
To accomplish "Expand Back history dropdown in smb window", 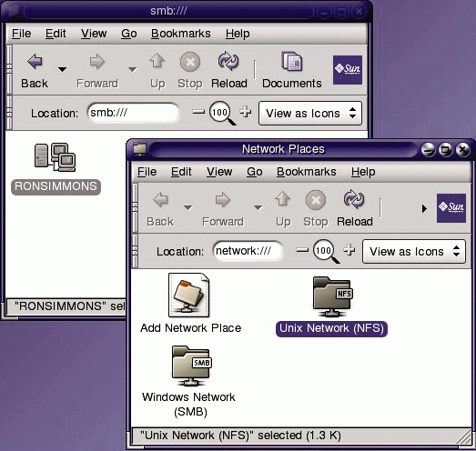I will (x=62, y=69).
